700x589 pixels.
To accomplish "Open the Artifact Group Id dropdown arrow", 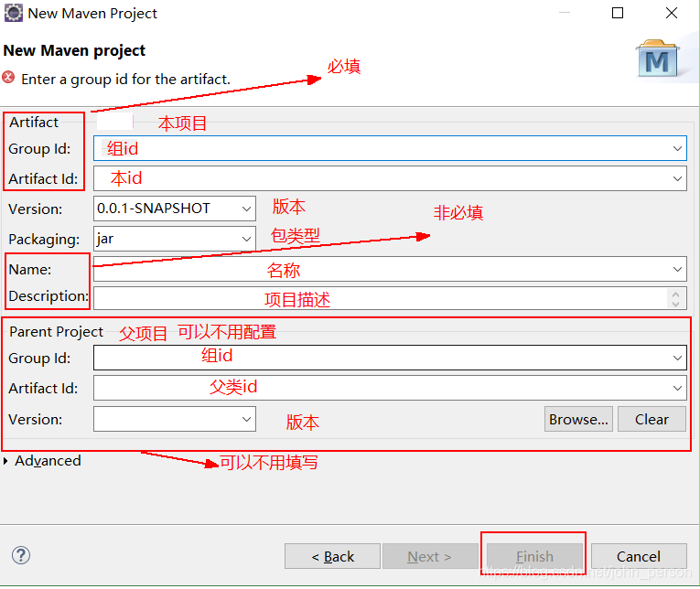I will pos(677,148).
